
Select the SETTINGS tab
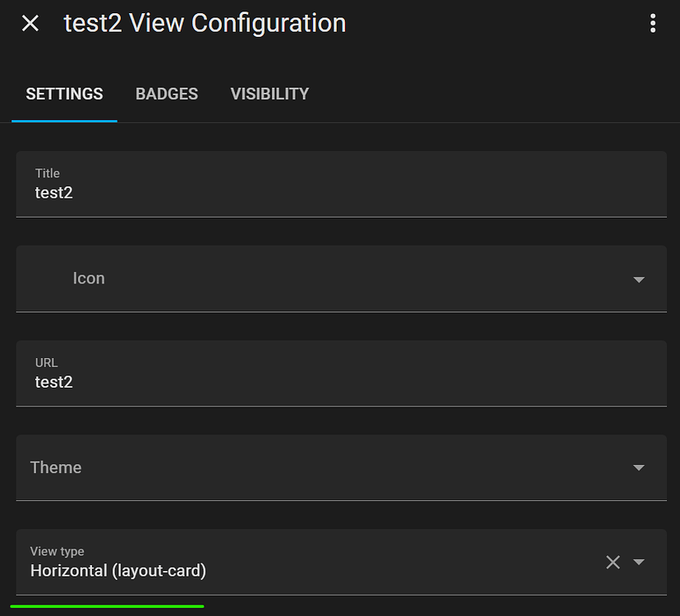[64, 94]
